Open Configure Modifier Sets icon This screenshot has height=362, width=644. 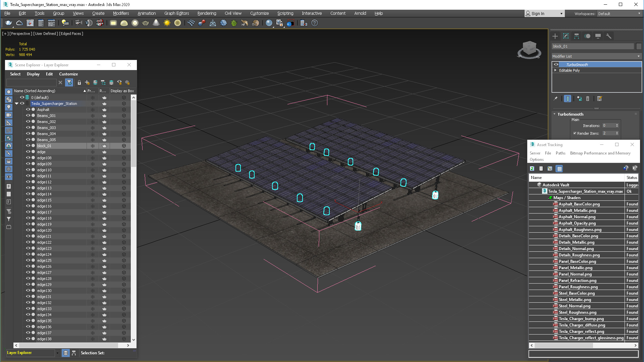[600, 99]
